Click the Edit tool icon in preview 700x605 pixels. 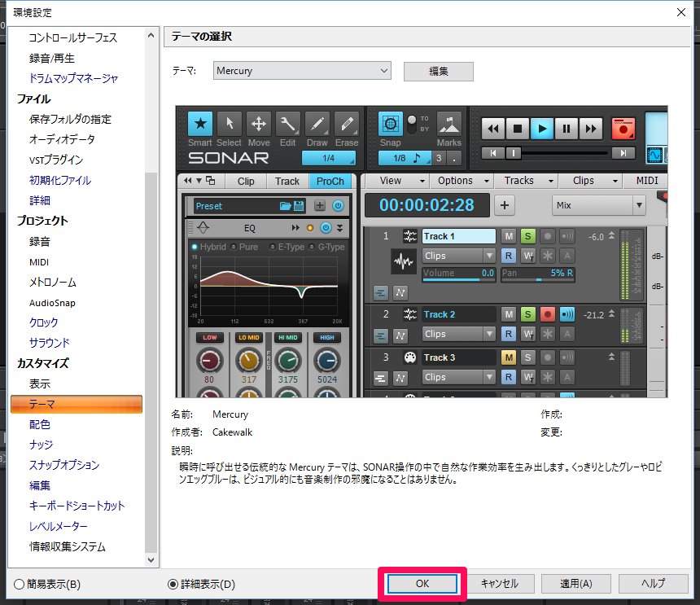coord(287,124)
